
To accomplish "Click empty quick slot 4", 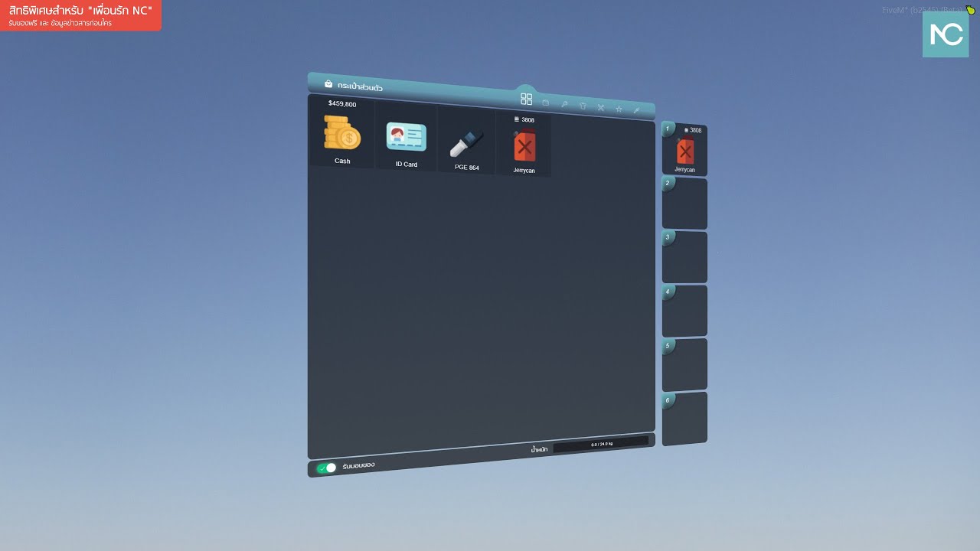I will click(x=684, y=311).
